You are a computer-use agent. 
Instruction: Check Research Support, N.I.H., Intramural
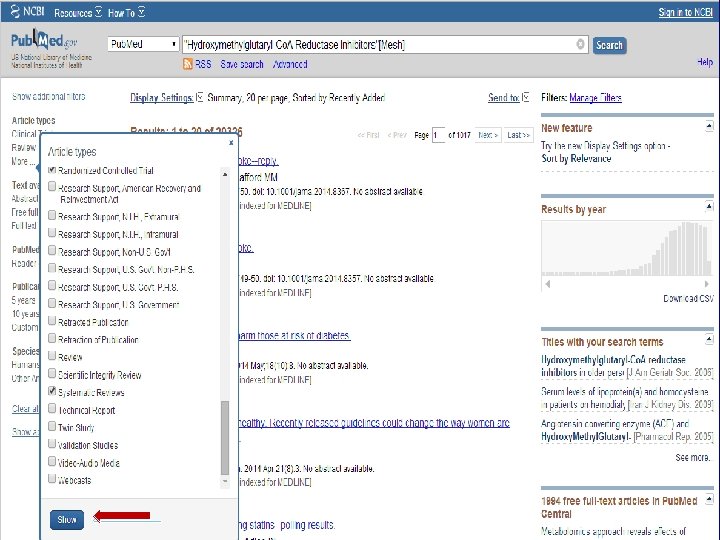[52, 233]
